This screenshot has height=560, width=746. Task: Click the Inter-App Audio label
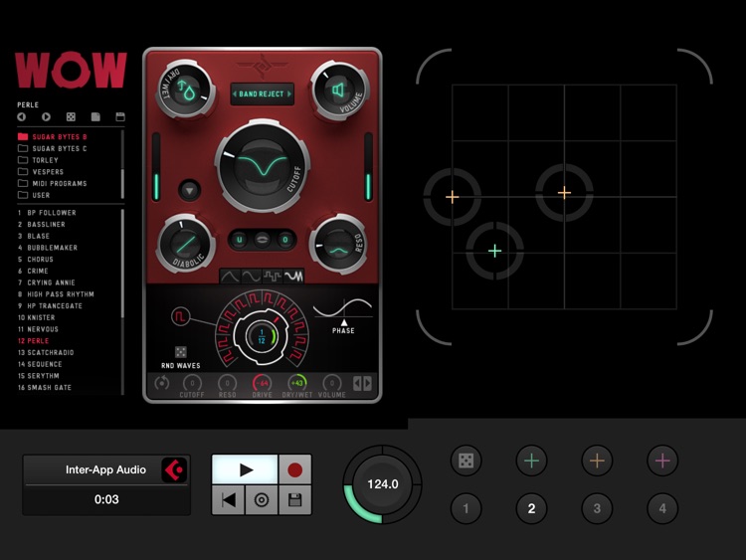(105, 470)
